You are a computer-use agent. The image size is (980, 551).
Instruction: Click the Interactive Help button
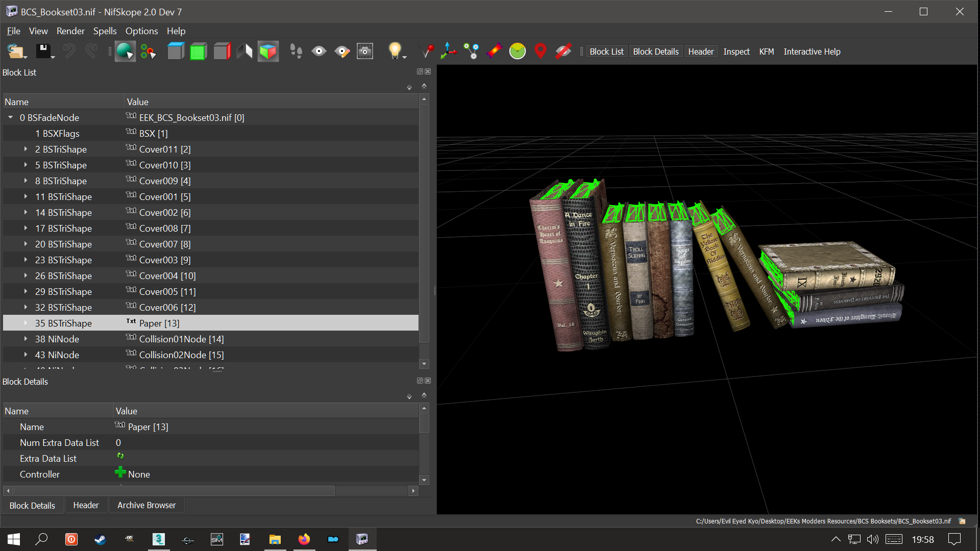pos(812,52)
